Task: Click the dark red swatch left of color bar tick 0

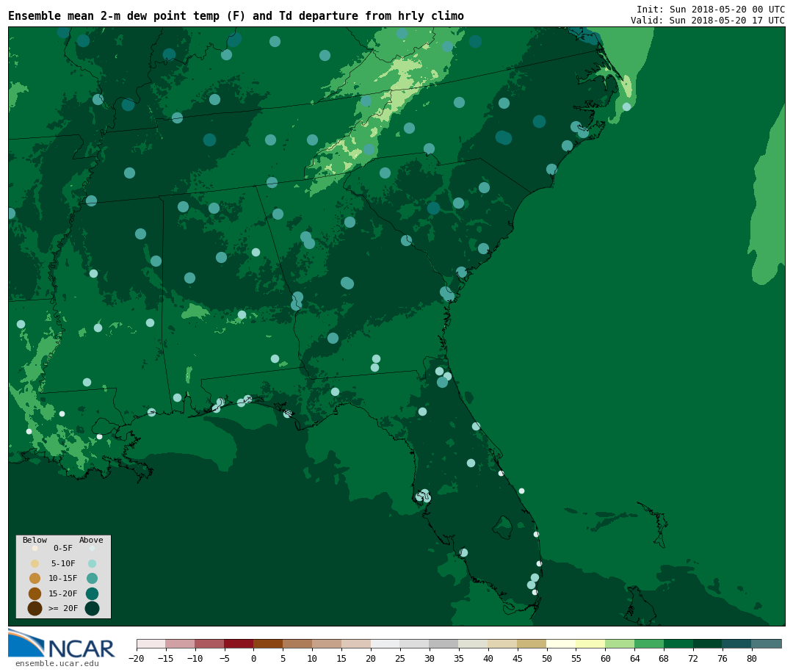Action: (239, 643)
